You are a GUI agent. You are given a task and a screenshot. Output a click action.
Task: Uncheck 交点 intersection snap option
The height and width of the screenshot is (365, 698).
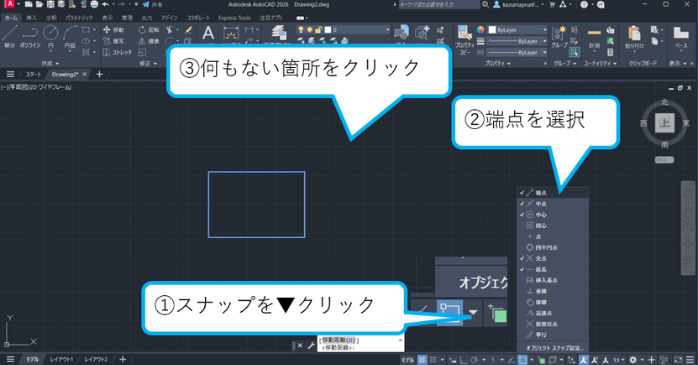click(x=552, y=258)
